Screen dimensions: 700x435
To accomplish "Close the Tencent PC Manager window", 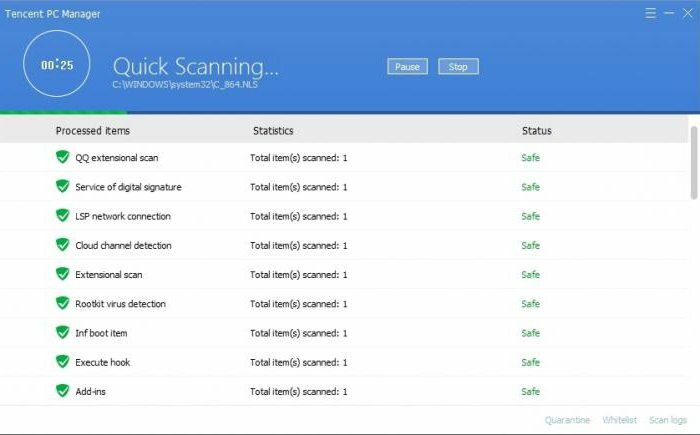I will [688, 13].
